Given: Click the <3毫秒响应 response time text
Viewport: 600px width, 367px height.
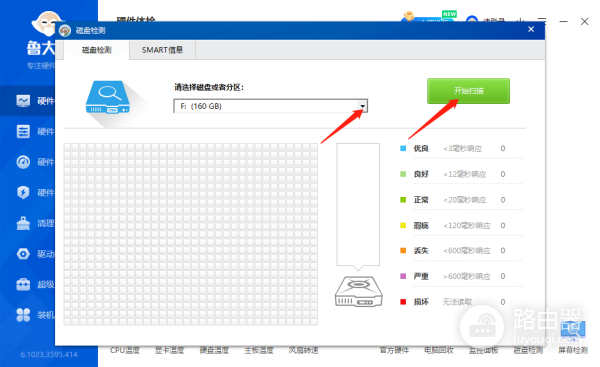Looking at the screenshot, I should pos(462,148).
